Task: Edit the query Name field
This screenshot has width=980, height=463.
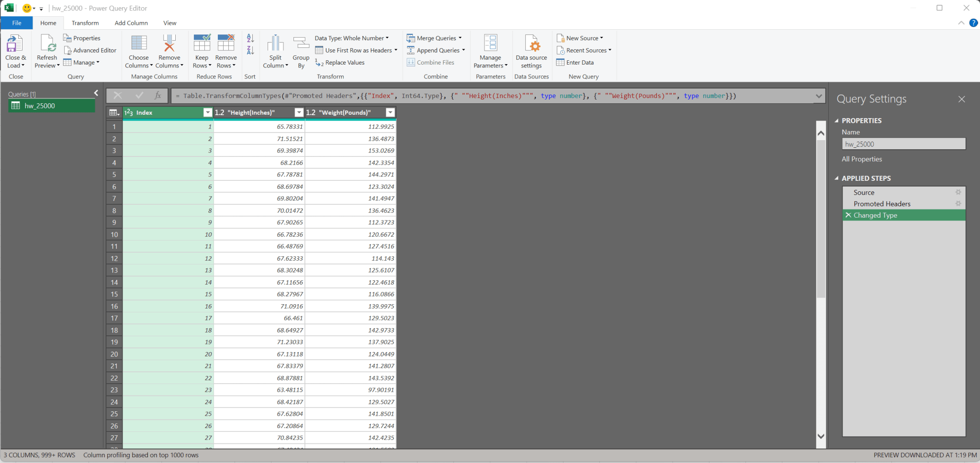Action: click(x=903, y=143)
